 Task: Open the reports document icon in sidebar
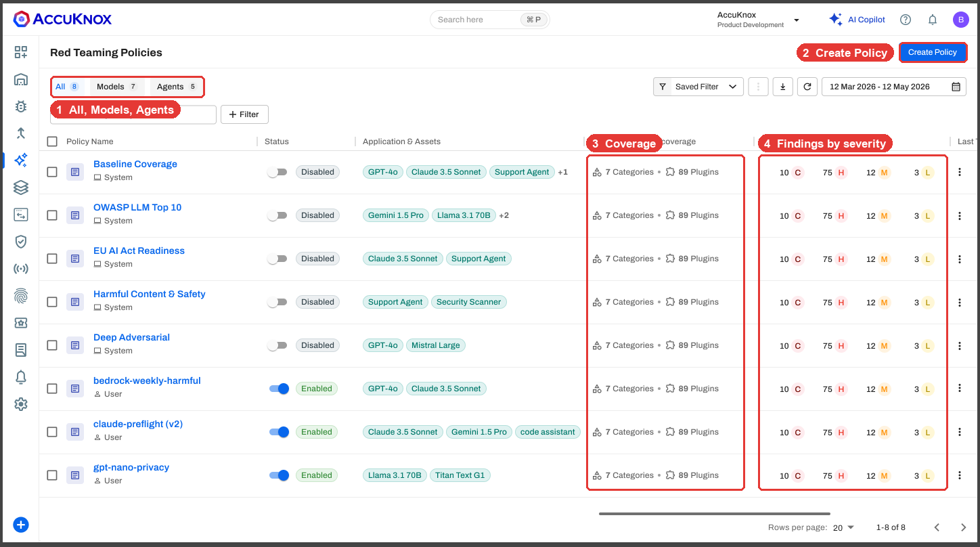tap(21, 350)
